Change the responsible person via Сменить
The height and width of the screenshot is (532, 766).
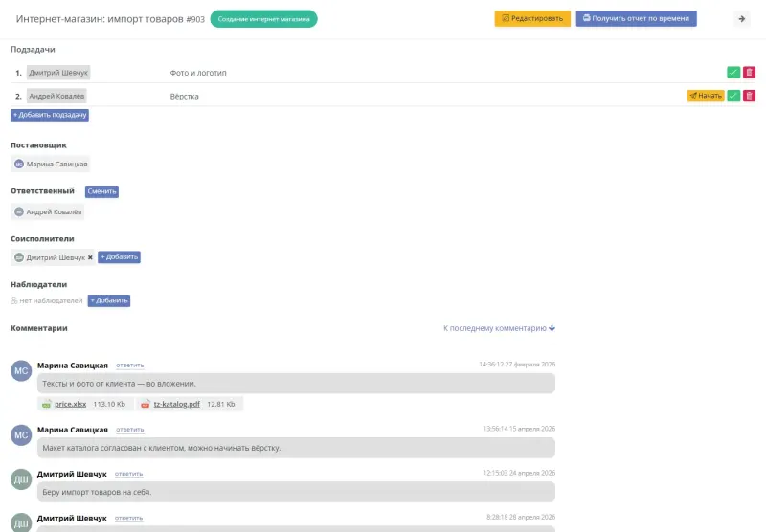(x=101, y=191)
